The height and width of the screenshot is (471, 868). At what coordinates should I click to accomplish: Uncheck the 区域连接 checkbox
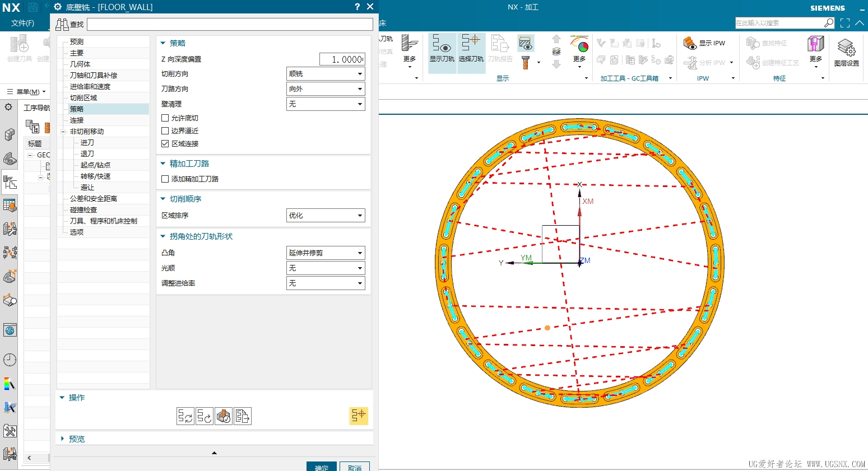tap(165, 144)
